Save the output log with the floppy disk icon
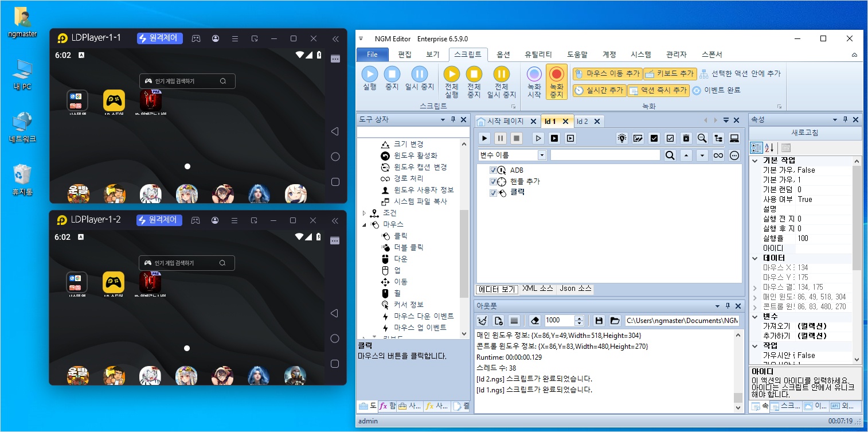Viewport: 868px width, 432px height. click(x=599, y=321)
